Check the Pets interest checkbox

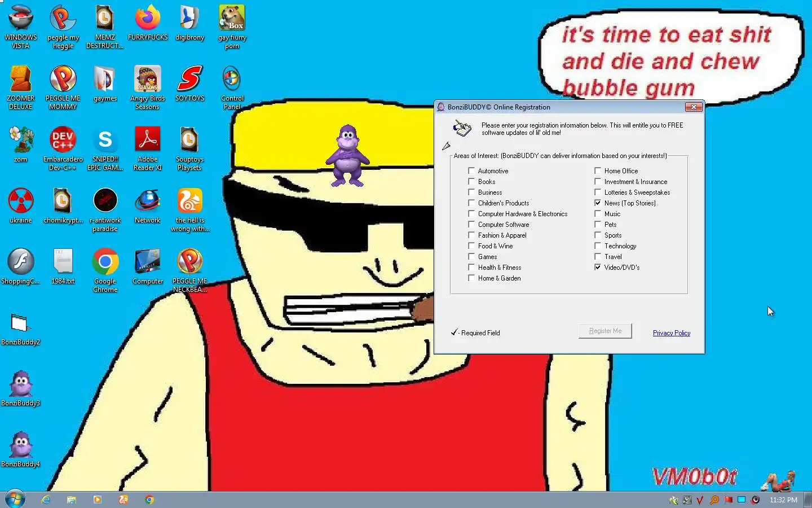click(x=598, y=224)
